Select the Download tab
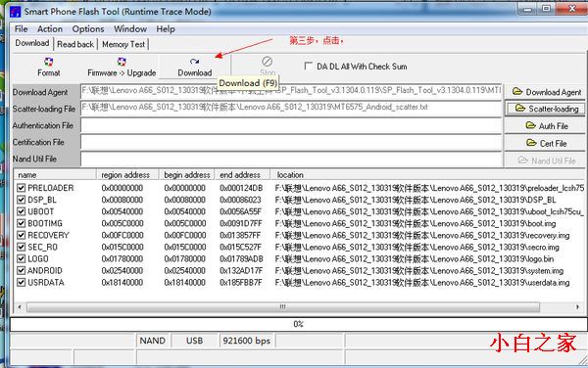The image size is (588, 368). click(x=32, y=43)
